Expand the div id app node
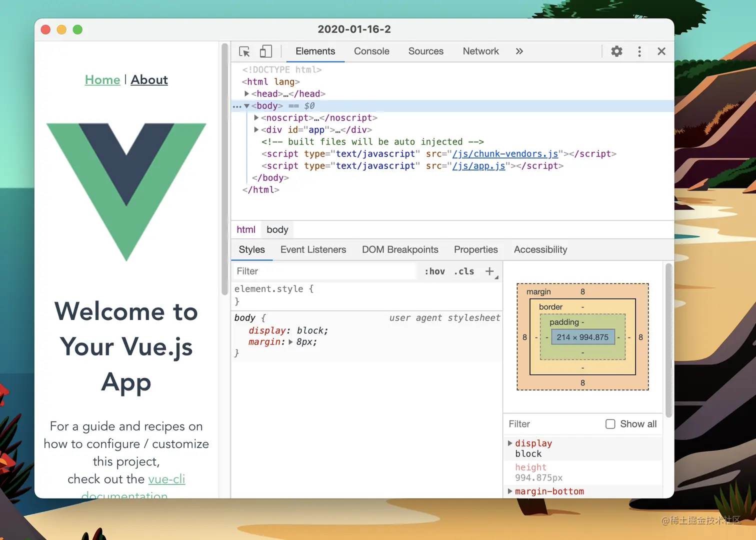The height and width of the screenshot is (540, 756). (256, 129)
